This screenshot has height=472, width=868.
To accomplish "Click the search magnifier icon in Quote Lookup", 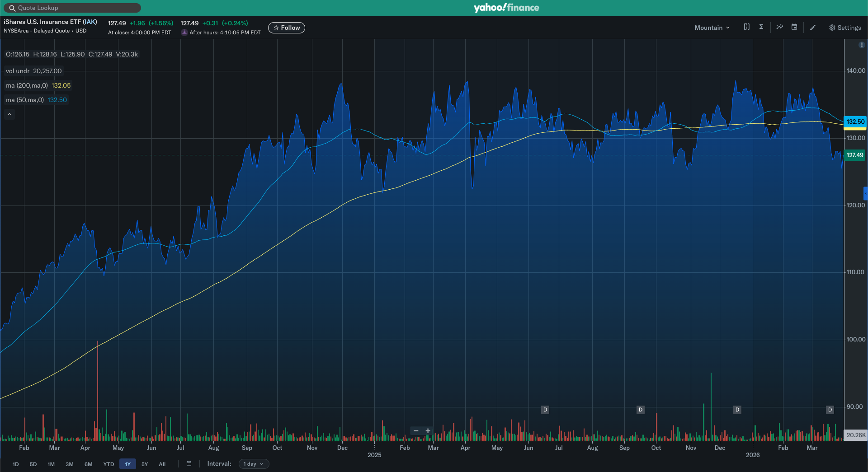I will [12, 8].
